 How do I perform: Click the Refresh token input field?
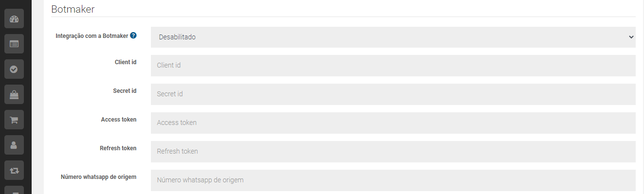pyautogui.click(x=393, y=151)
